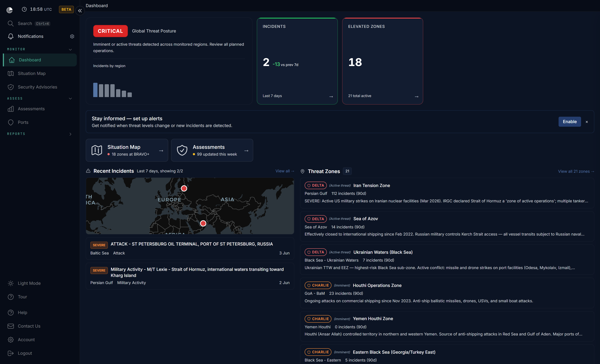
Task: Click View all incidents link
Action: pos(285,171)
